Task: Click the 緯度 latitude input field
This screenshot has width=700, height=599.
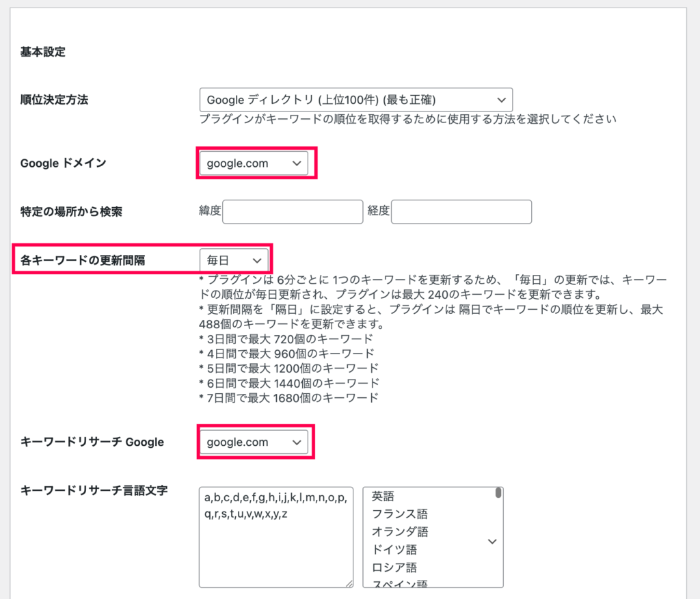Action: 293,212
